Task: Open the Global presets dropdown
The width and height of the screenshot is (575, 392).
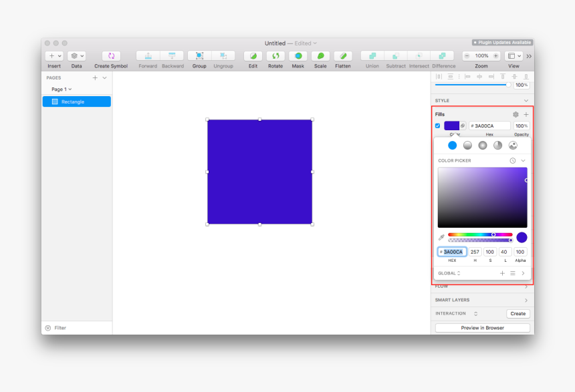Action: (x=449, y=273)
